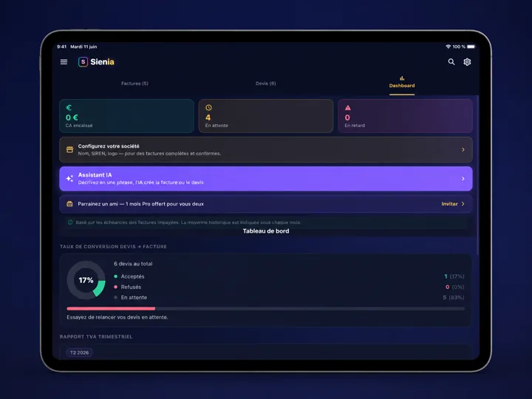Switch to the Factures (5) tab
532x399 pixels.
click(134, 83)
